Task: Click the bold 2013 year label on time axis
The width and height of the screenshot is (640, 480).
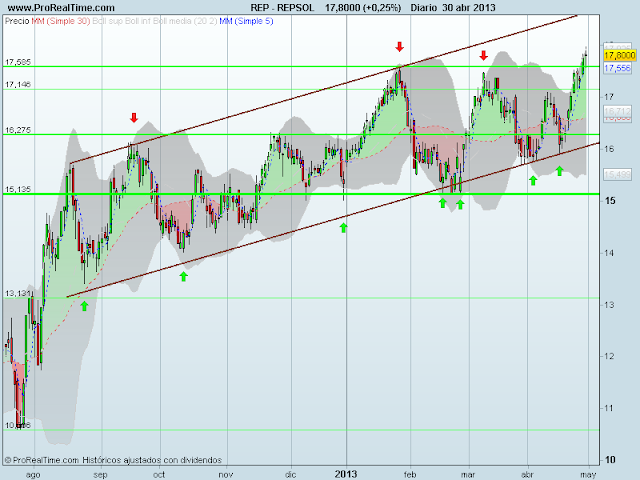Action: coord(346,474)
